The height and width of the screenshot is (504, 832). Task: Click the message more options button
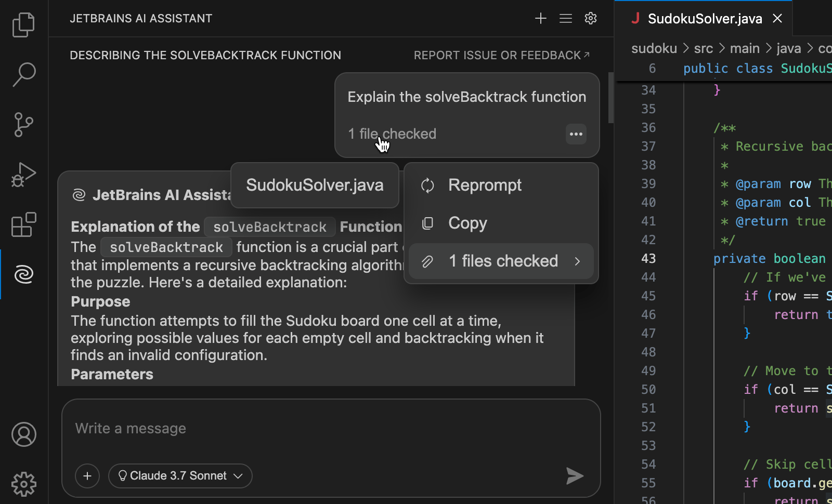pos(576,134)
